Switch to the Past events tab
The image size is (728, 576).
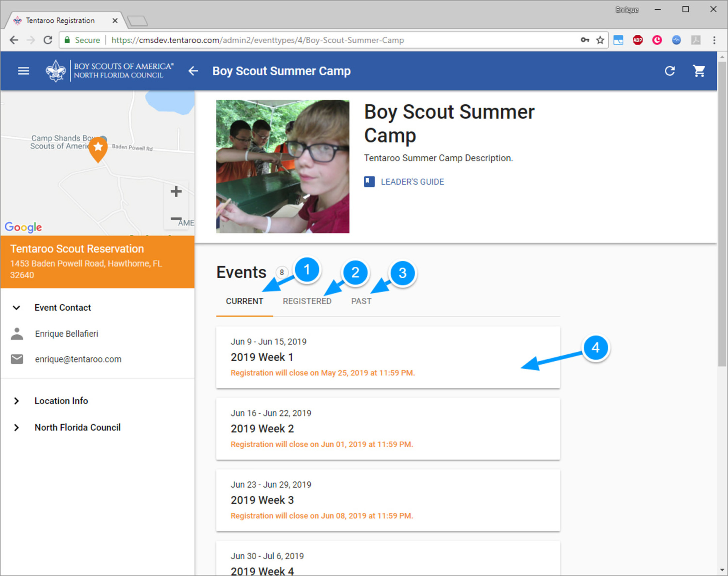click(361, 301)
